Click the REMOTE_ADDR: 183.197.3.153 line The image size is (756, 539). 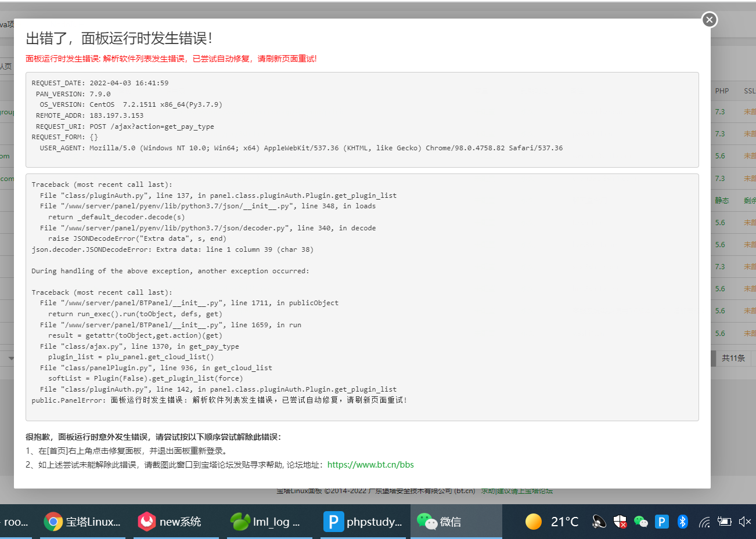point(89,115)
